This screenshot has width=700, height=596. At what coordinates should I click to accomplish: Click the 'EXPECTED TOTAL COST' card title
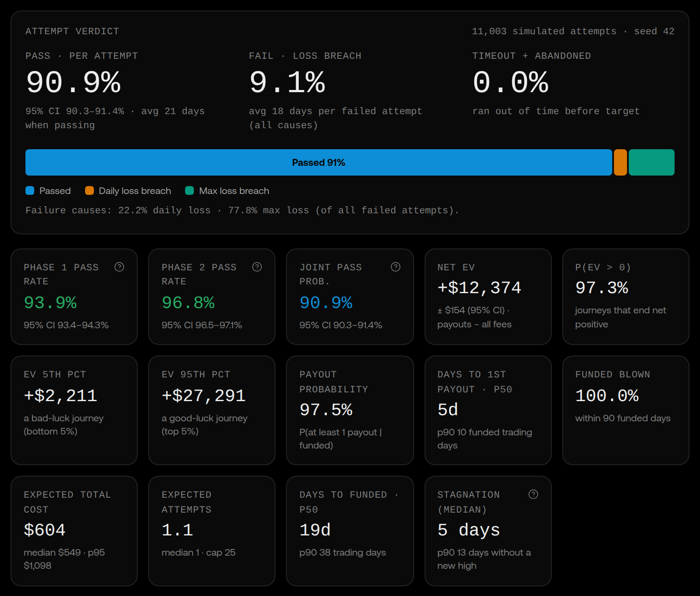click(x=67, y=502)
